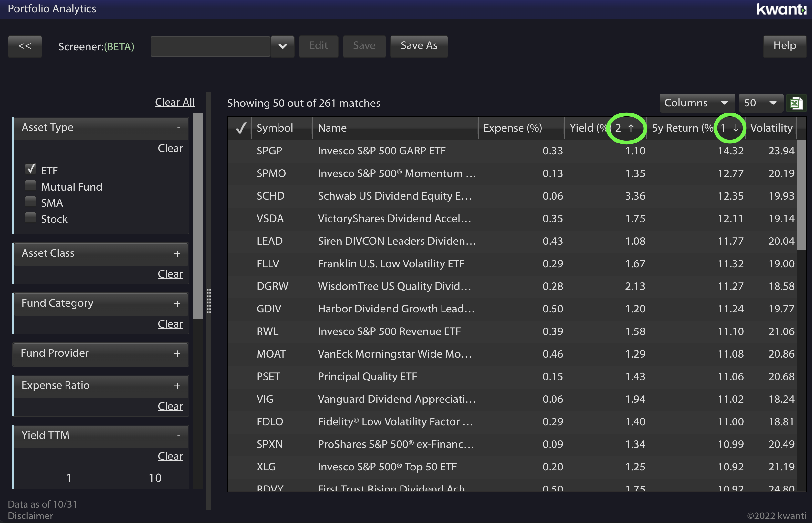The width and height of the screenshot is (812, 523).
Task: Click the Save As button
Action: click(419, 46)
